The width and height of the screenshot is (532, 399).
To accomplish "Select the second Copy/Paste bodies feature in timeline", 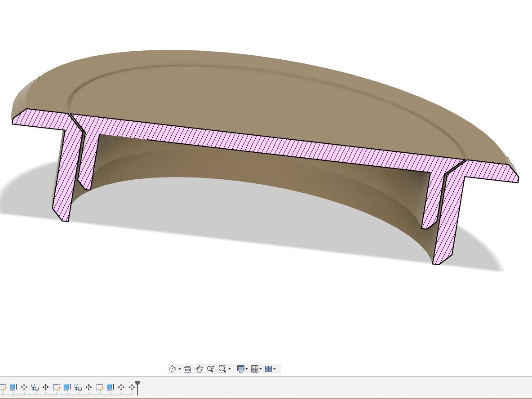I will pos(78,387).
